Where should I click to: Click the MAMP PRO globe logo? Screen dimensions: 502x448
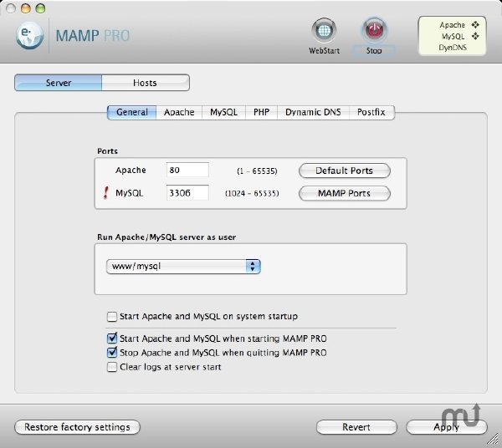pos(29,35)
